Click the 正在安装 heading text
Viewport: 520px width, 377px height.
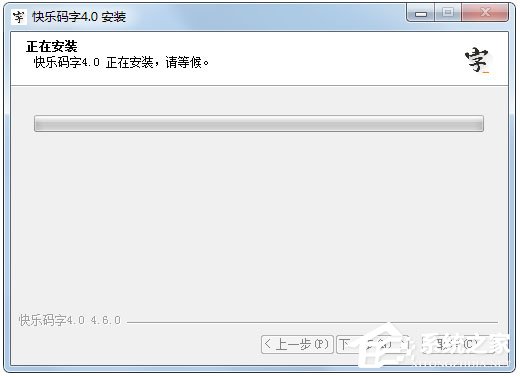tap(52, 46)
